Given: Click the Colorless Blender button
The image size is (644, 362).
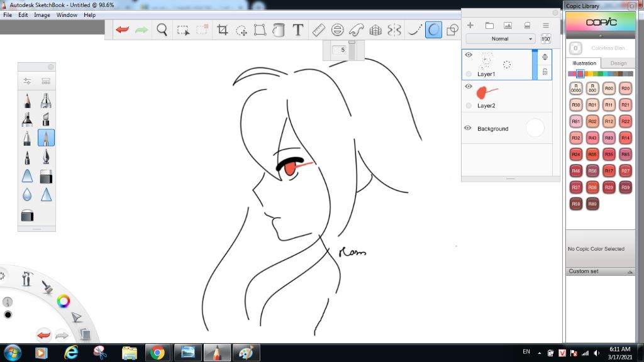Looking at the screenshot, I should [x=575, y=48].
